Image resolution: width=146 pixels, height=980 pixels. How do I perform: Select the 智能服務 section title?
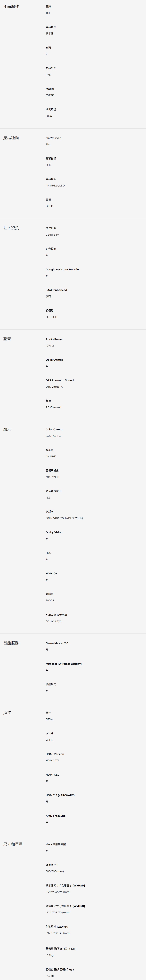click(11, 643)
